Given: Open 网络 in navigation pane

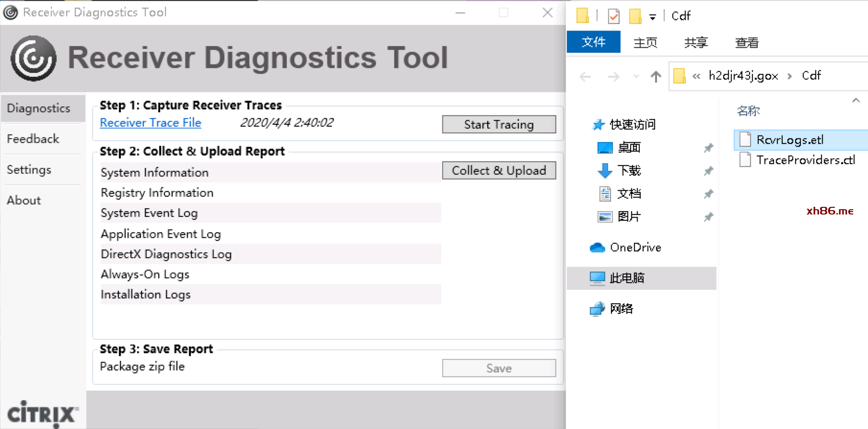Looking at the screenshot, I should (622, 309).
